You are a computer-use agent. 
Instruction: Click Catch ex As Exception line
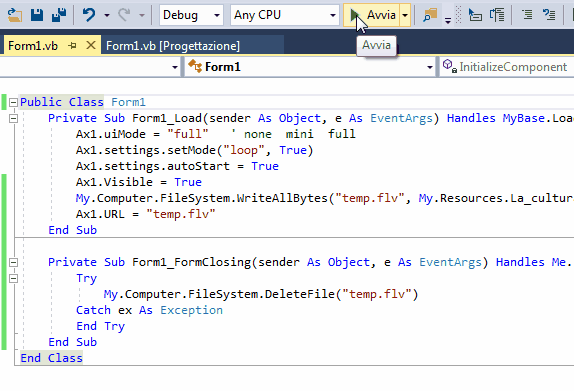click(149, 310)
